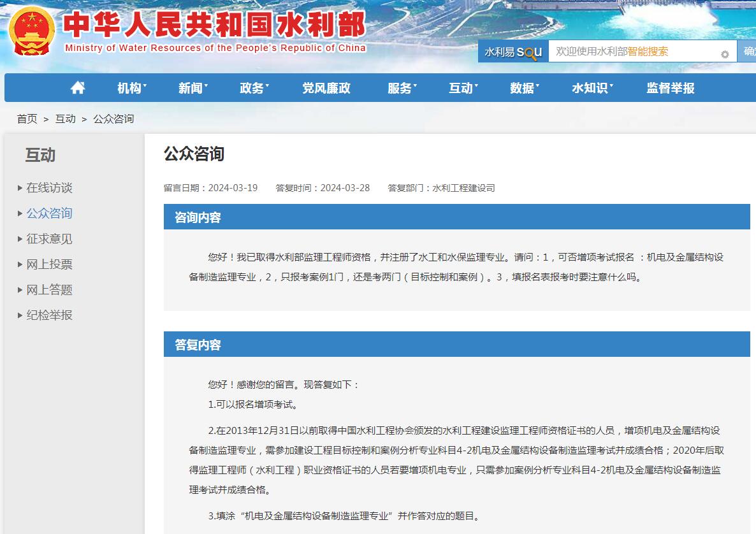This screenshot has height=534, width=756.
Task: Expand the 服务 navigation dropdown
Action: tap(402, 88)
